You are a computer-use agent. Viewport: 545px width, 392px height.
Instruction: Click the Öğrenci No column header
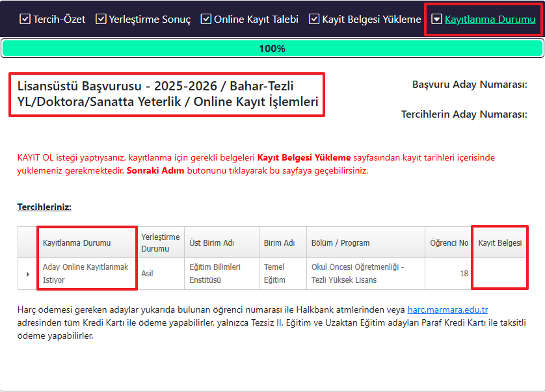449,241
